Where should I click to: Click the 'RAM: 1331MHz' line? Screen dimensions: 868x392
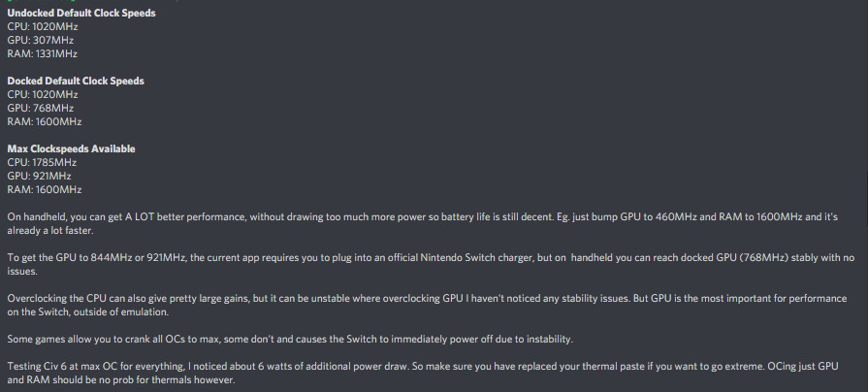[x=42, y=53]
